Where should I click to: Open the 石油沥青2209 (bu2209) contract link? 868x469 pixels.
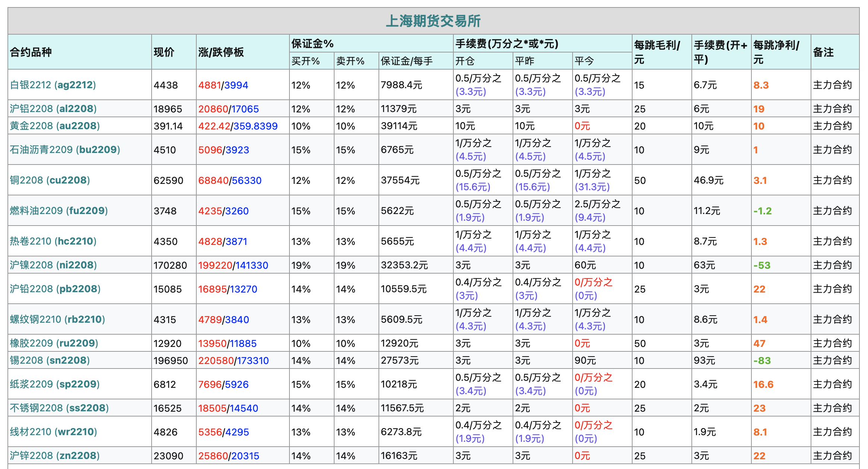click(65, 150)
